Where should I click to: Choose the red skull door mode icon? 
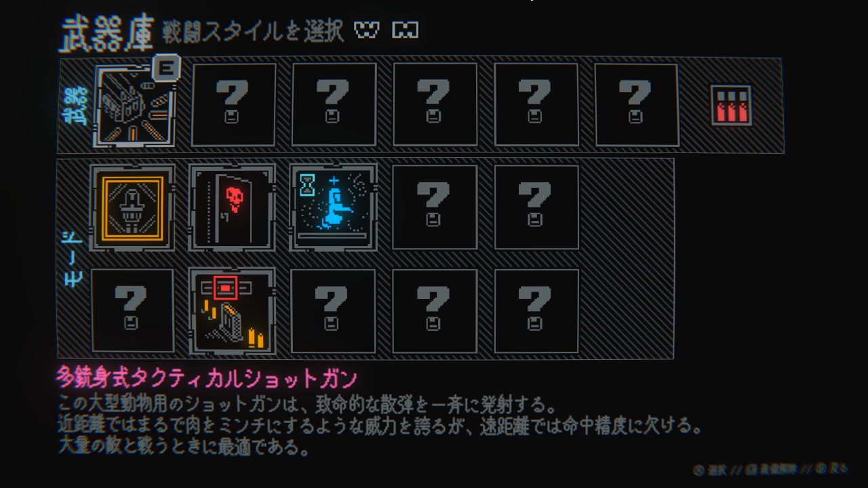click(233, 207)
